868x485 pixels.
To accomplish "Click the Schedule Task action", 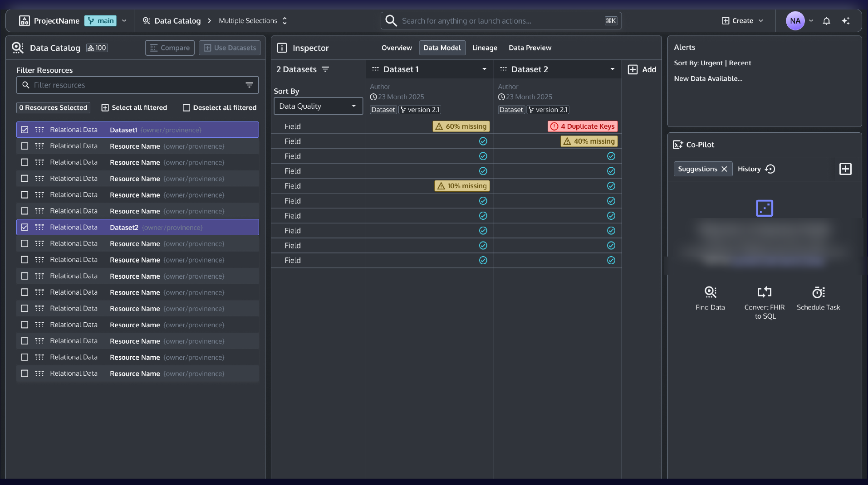I will [818, 298].
